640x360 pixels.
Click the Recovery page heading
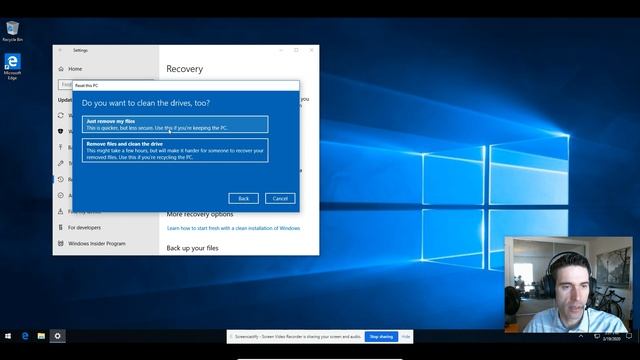pos(184,69)
